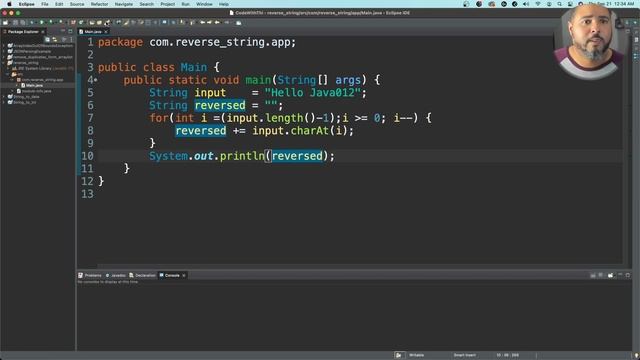640x360 pixels.
Task: Expand the String_to_date project
Action: (x=3, y=97)
